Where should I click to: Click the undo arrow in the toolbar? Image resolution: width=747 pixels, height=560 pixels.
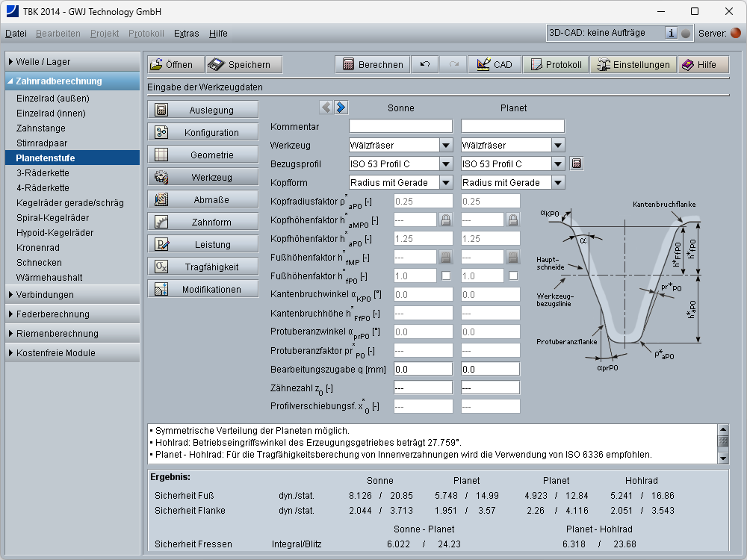coord(425,65)
